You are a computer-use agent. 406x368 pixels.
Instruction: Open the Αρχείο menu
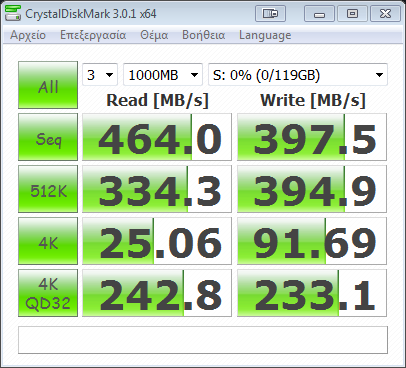pyautogui.click(x=28, y=35)
